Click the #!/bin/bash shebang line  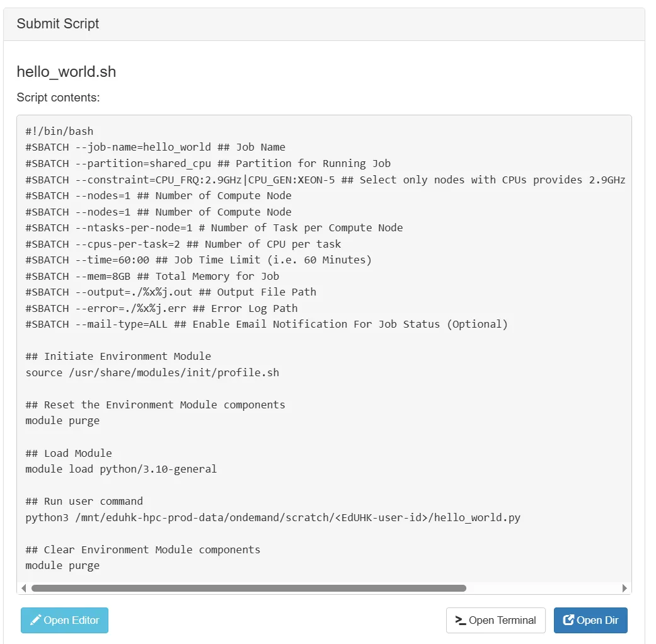(x=60, y=130)
